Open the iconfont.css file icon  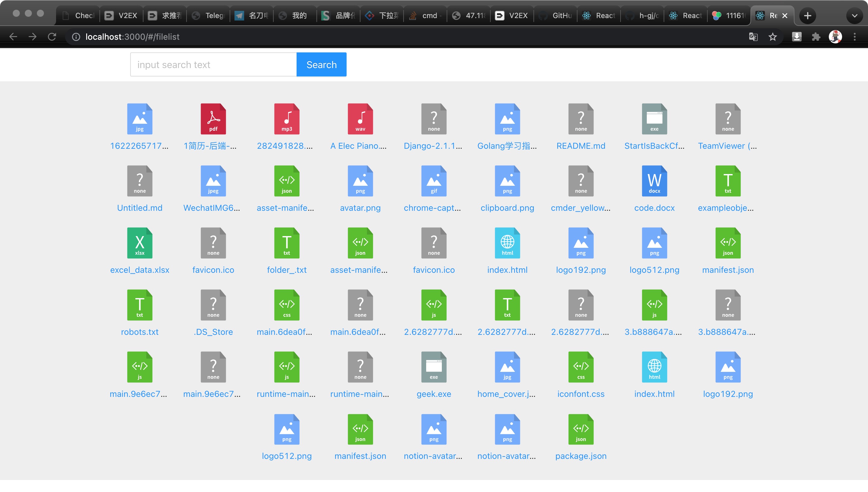(x=581, y=367)
